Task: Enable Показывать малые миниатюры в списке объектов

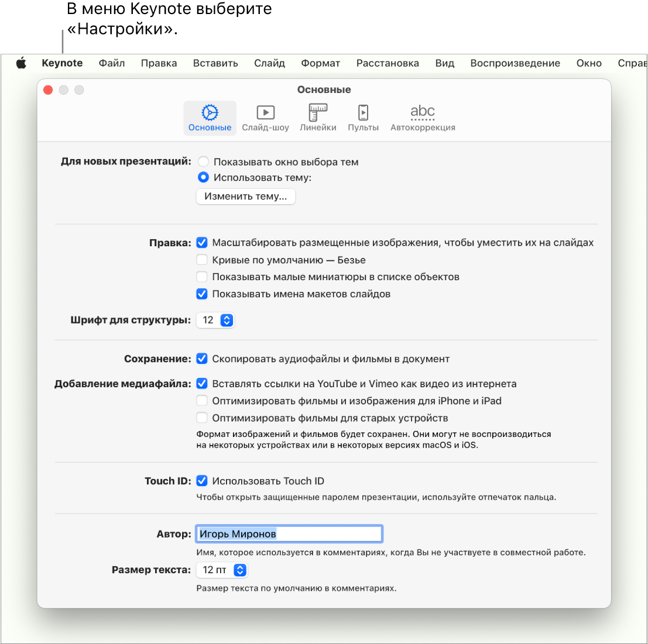Action: click(x=202, y=277)
